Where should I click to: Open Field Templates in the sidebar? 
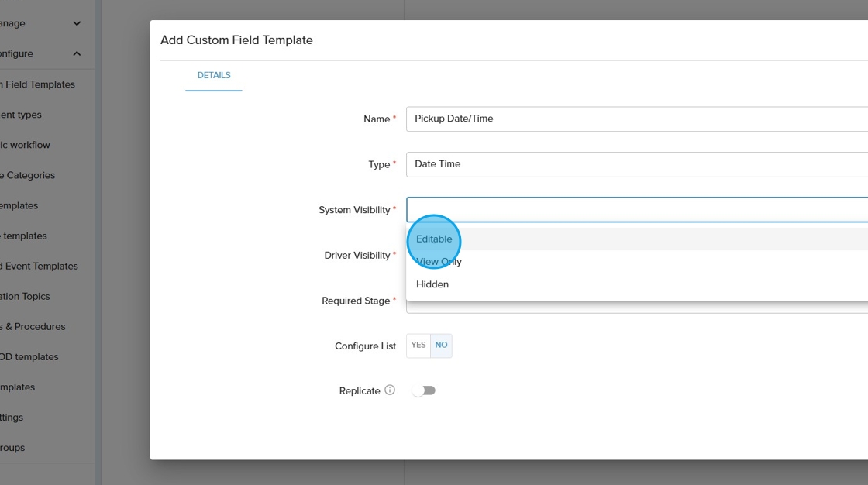click(39, 84)
